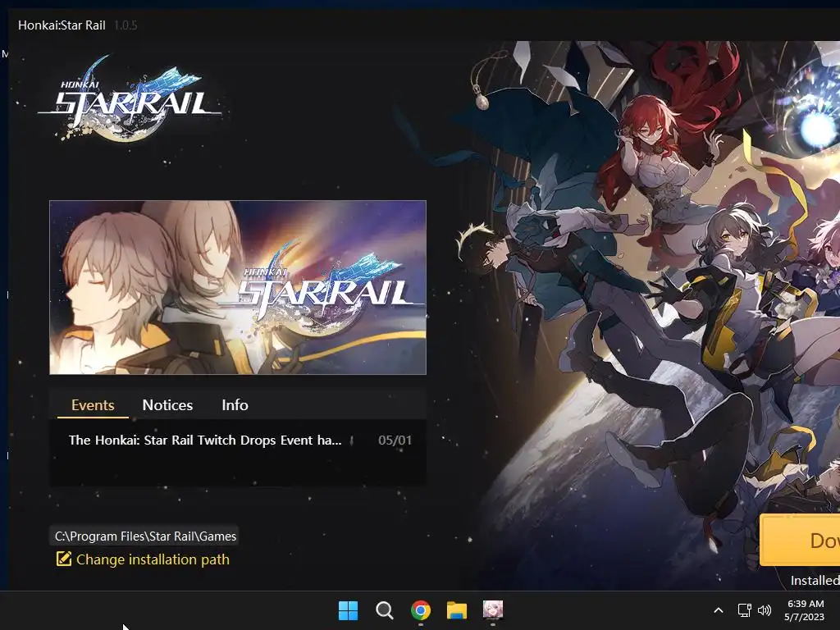The height and width of the screenshot is (630, 840).
Task: Click the Honkai Star Rail promo banner
Action: pos(238,288)
